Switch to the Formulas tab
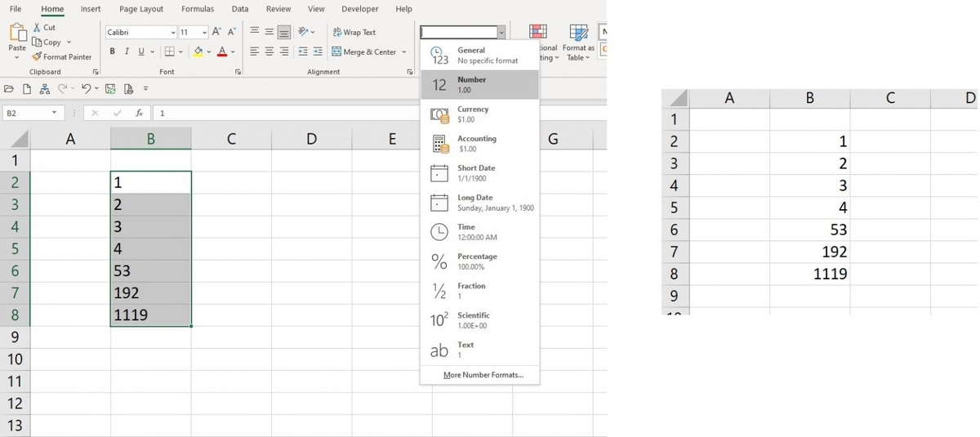The width and height of the screenshot is (980, 437). [198, 9]
